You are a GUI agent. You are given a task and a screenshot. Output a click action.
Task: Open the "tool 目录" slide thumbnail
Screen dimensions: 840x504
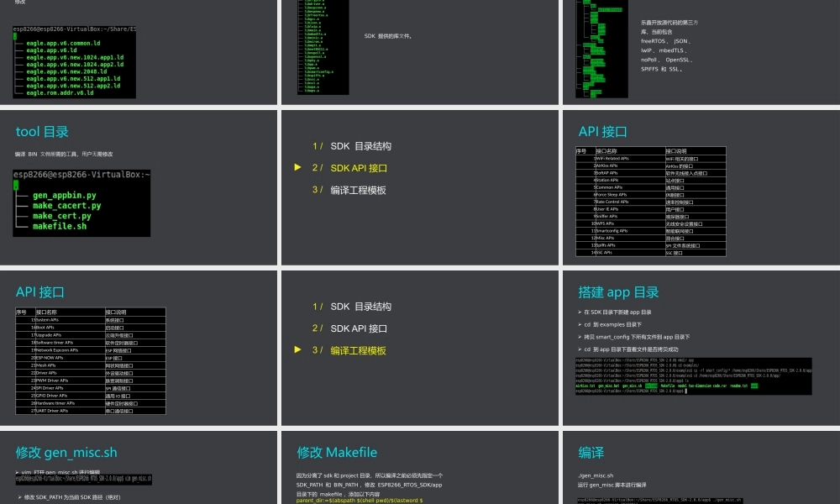(42, 132)
